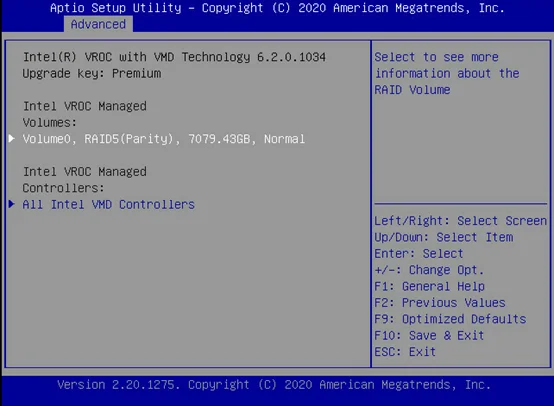Click the 'Version 2.20.1275' footer text
The image size is (554, 406).
[274, 384]
